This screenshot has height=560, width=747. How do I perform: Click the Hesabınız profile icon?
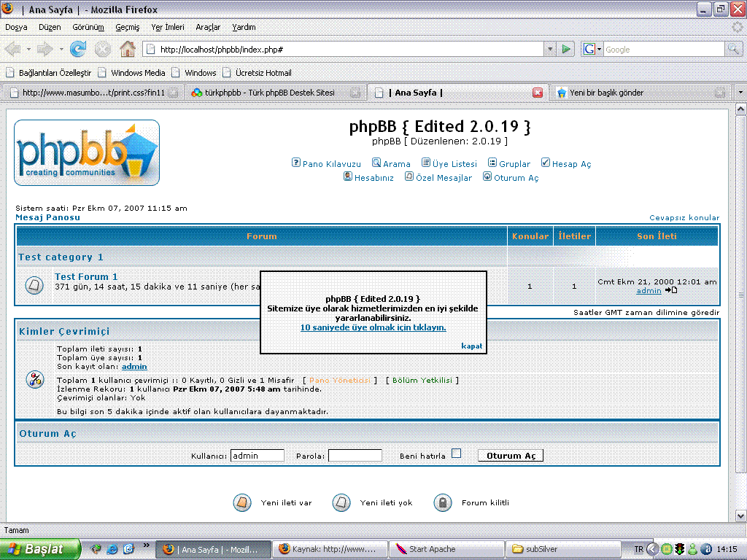point(348,176)
